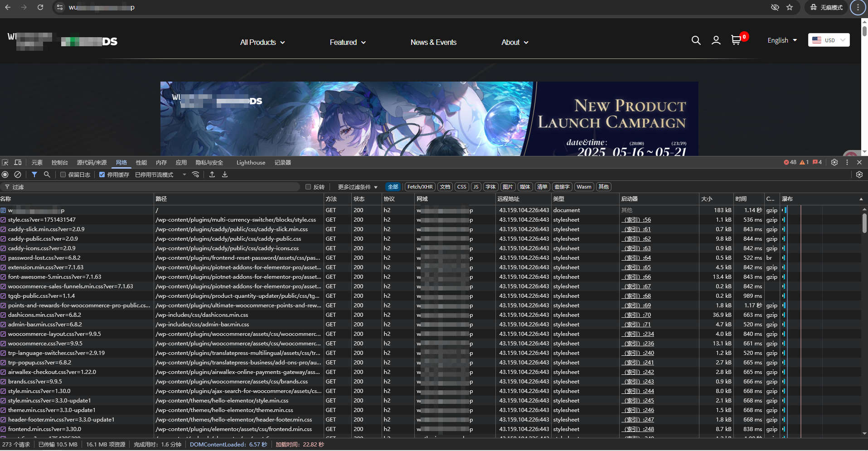The width and height of the screenshot is (868, 451).
Task: Click the export HAR download icon
Action: tap(225, 175)
